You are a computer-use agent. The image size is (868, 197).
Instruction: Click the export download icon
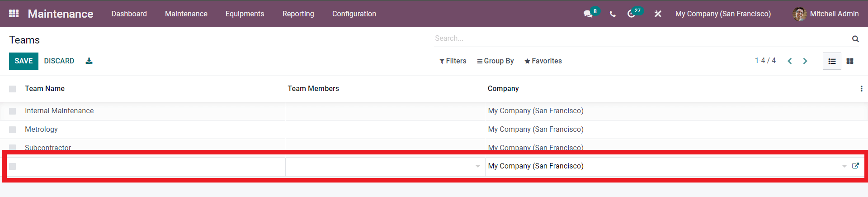click(89, 61)
